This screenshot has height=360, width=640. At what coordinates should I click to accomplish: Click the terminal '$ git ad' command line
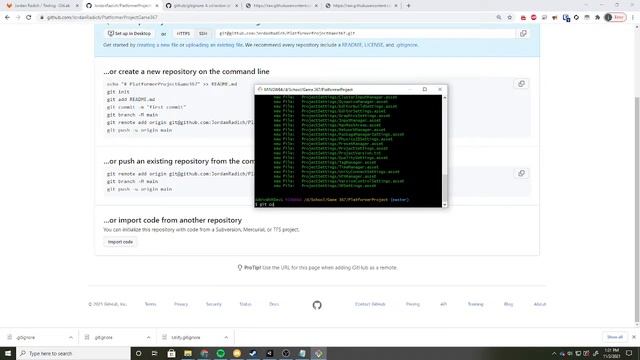click(265, 204)
